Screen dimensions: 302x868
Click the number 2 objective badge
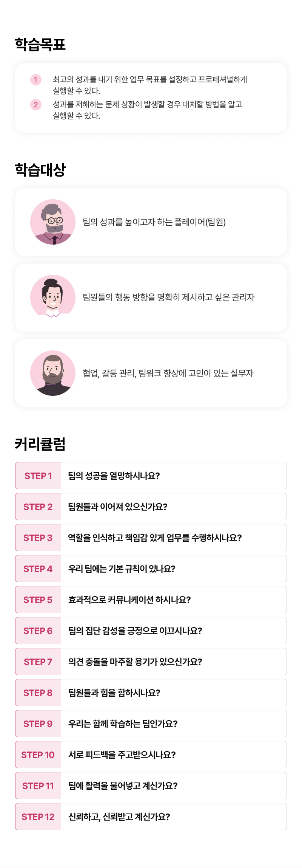click(x=36, y=105)
